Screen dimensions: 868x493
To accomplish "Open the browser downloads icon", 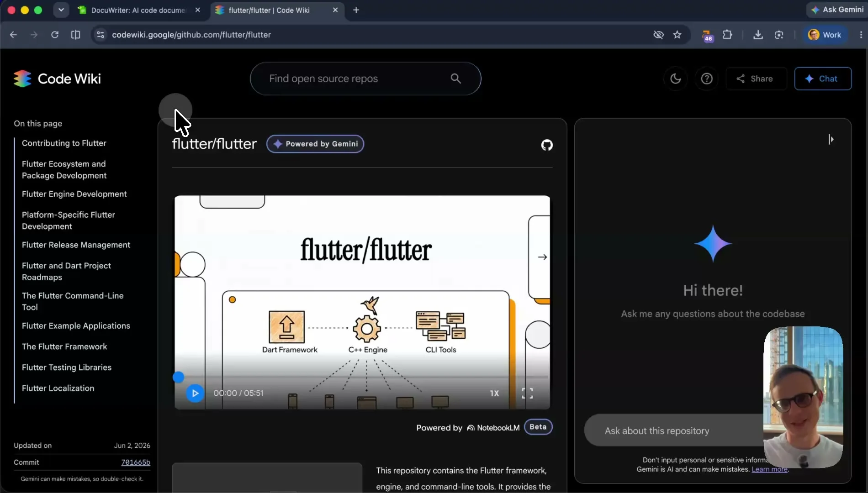I will (x=758, y=35).
